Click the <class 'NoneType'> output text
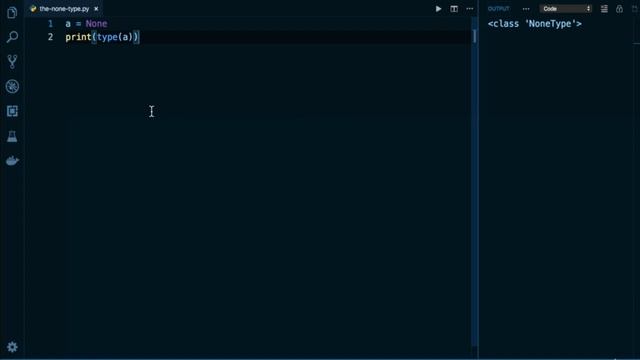 535,24
